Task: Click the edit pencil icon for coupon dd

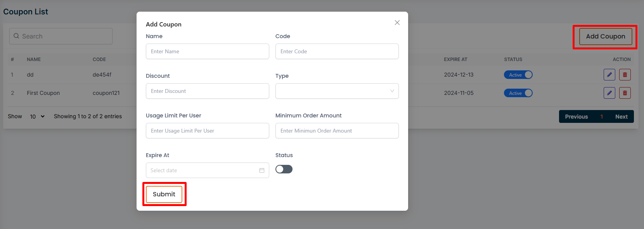Action: tap(609, 75)
